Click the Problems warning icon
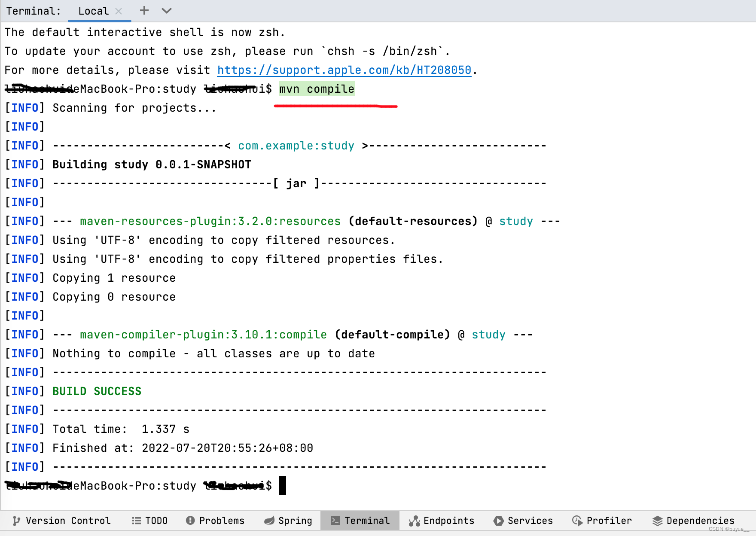Screen dimensions: 756x536 tap(190, 521)
